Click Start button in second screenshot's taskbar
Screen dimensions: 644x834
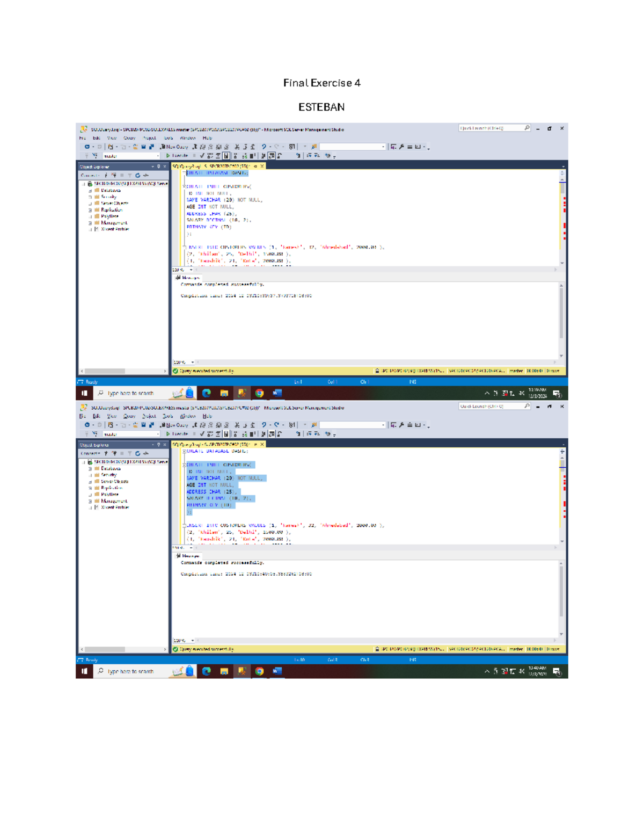pos(84,671)
